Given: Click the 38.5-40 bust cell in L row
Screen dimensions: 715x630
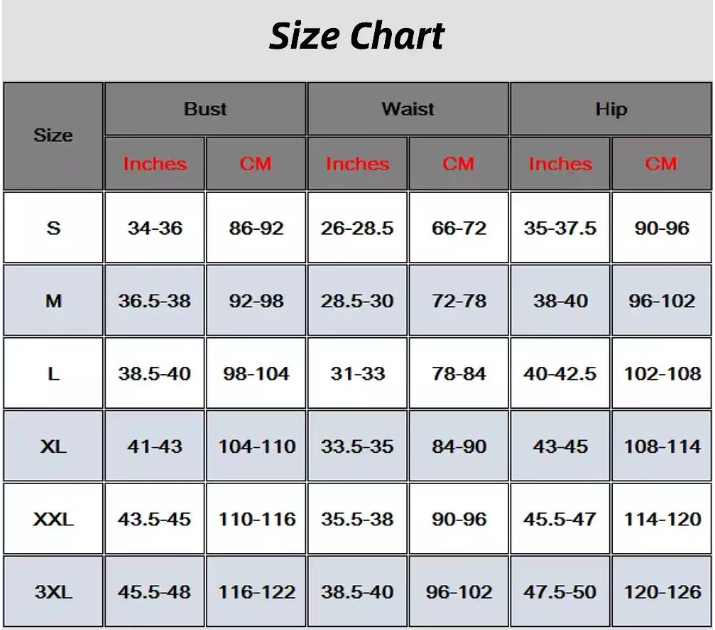Looking at the screenshot, I should pyautogui.click(x=155, y=373).
